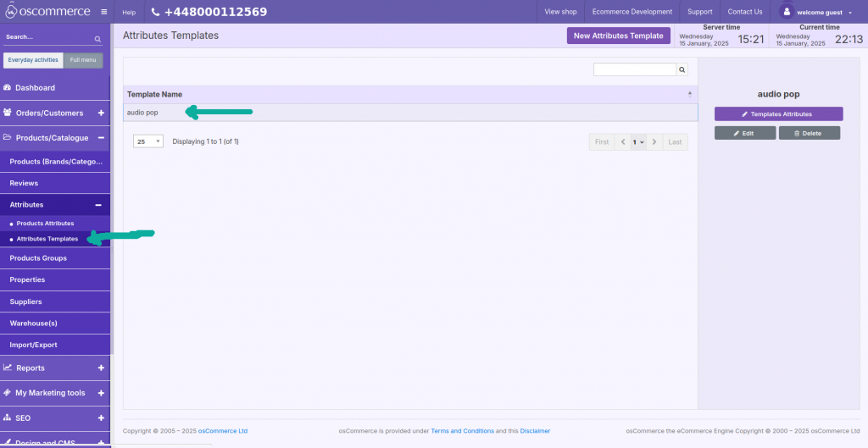
Task: Open View shop link
Action: pos(560,12)
